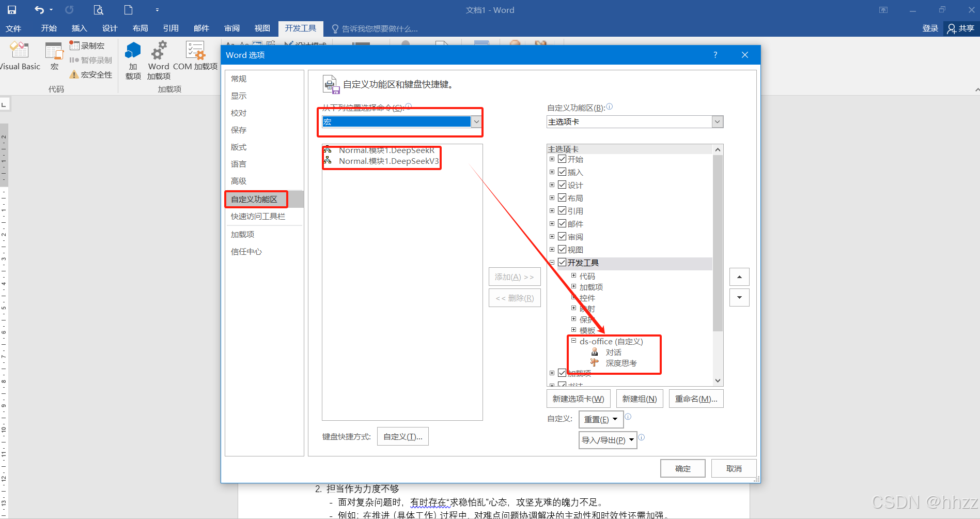Screen dimensions: 980x519
Task: Open the 导入/导出(P) dropdown button
Action: pyautogui.click(x=608, y=440)
